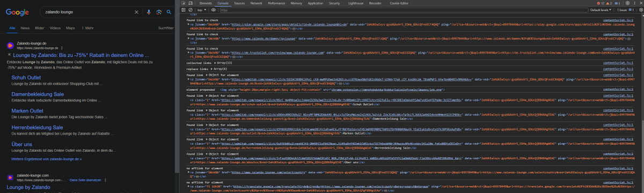Open the DevTools Lighthouse tab
This screenshot has width=644, height=193.
point(355,3)
